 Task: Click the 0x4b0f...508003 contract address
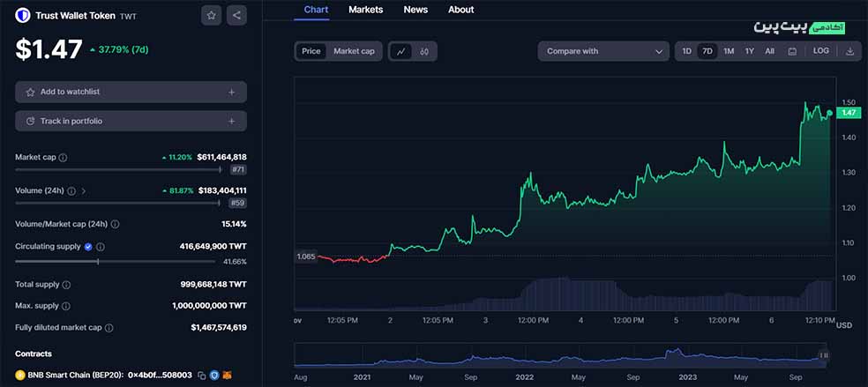(x=160, y=376)
